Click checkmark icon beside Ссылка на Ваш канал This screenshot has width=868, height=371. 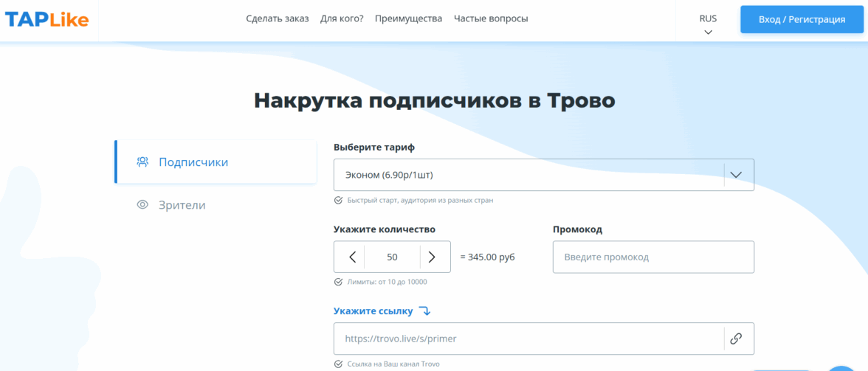coord(338,364)
